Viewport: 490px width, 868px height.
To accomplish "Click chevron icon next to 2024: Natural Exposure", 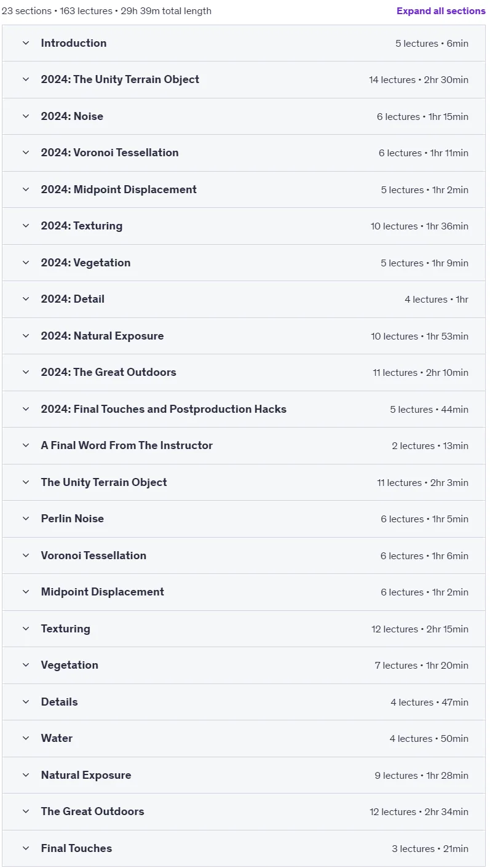I will pos(26,336).
